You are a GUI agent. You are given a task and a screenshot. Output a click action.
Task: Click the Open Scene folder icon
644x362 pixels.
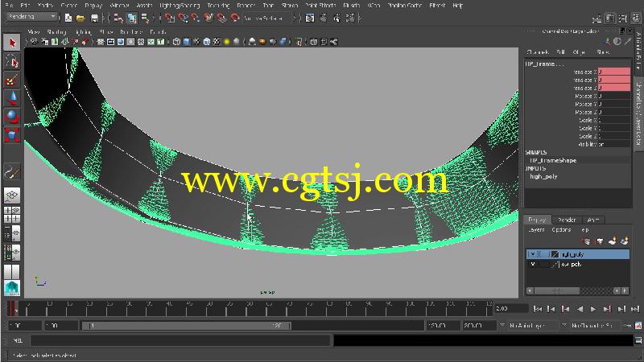pyautogui.click(x=80, y=18)
